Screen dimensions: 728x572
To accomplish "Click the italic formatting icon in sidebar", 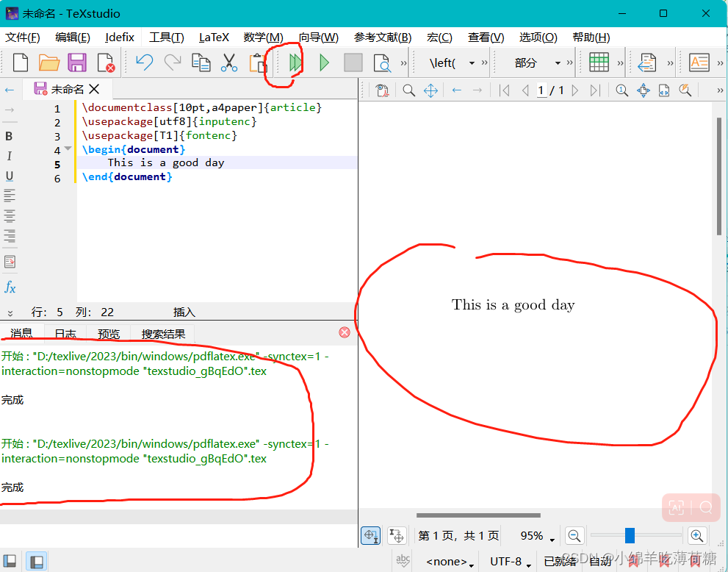I will [9, 156].
